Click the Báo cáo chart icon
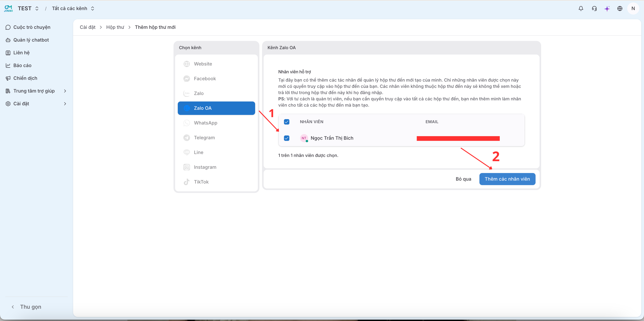 (8, 65)
